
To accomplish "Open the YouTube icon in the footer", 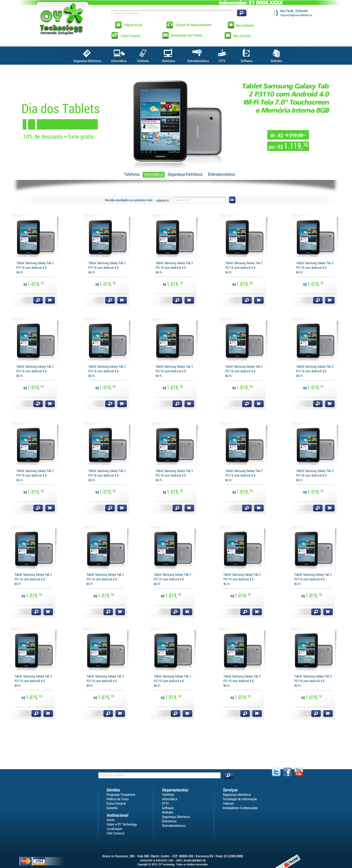I will click(299, 772).
